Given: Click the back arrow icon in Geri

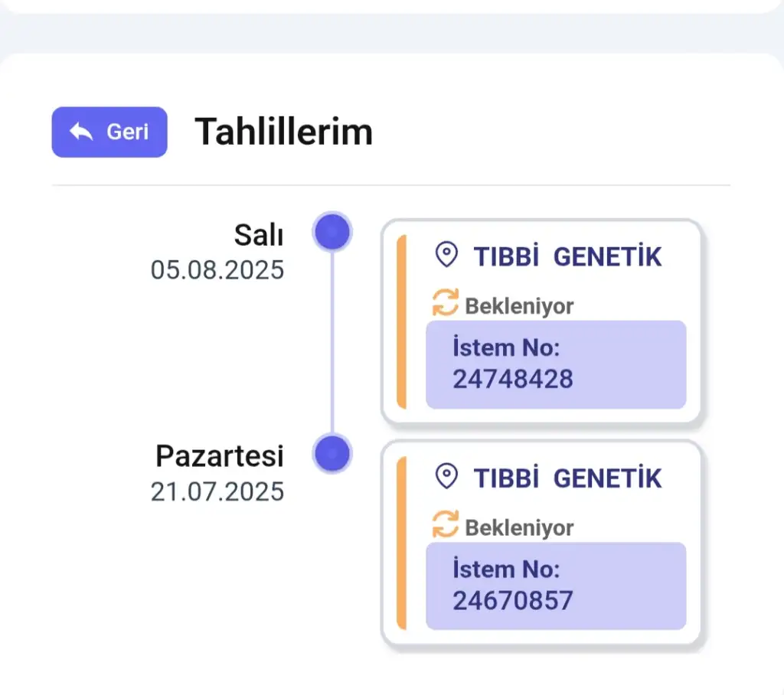Looking at the screenshot, I should (81, 132).
